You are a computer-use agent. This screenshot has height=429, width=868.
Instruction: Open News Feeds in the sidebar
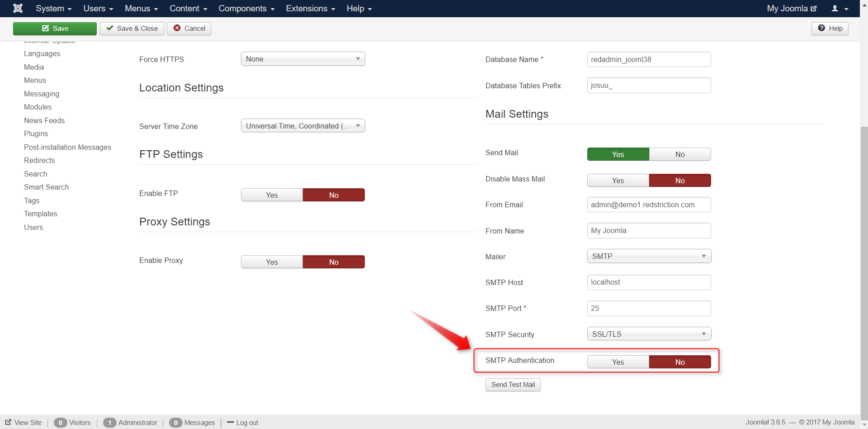click(x=44, y=120)
